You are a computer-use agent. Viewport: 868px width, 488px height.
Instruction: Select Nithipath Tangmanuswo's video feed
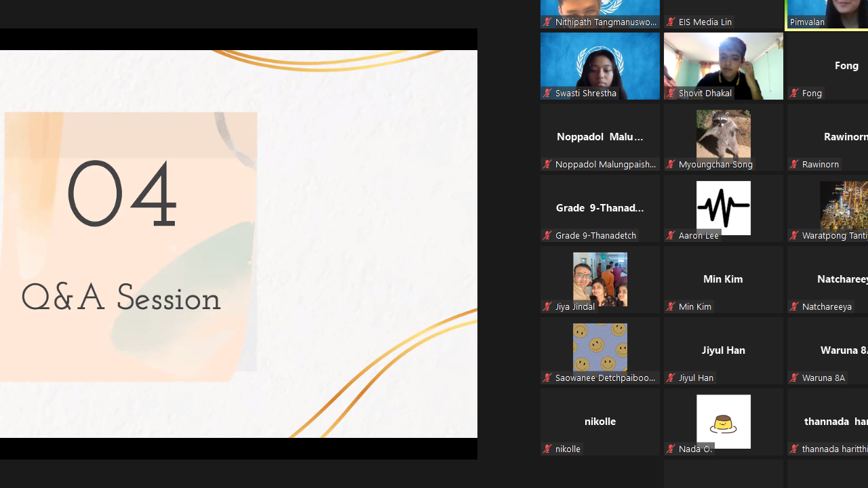click(x=600, y=14)
